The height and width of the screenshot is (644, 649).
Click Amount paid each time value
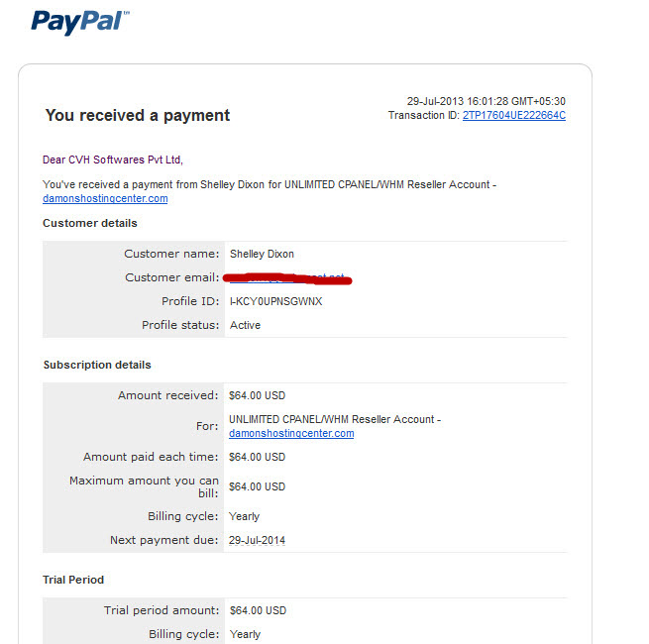point(257,457)
